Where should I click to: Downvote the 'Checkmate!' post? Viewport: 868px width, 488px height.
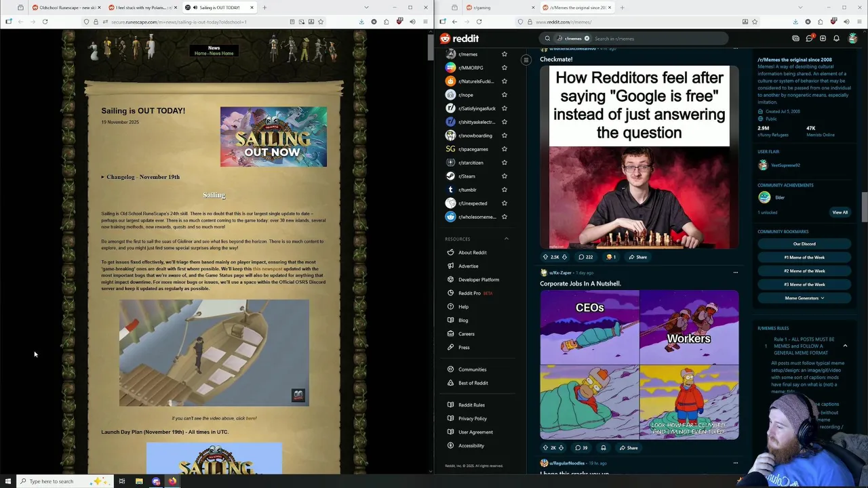point(564,257)
